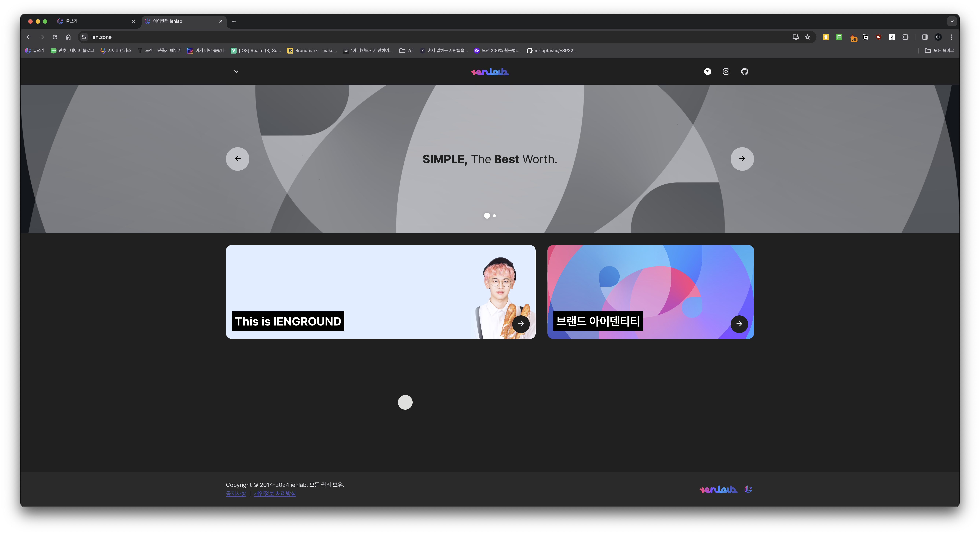The image size is (980, 534).
Task: Click the 개인정보 처리방침 footer link
Action: tap(275, 494)
